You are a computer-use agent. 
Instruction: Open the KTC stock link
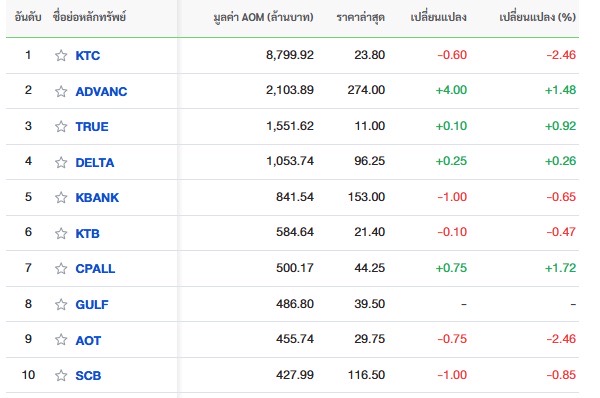tap(88, 56)
